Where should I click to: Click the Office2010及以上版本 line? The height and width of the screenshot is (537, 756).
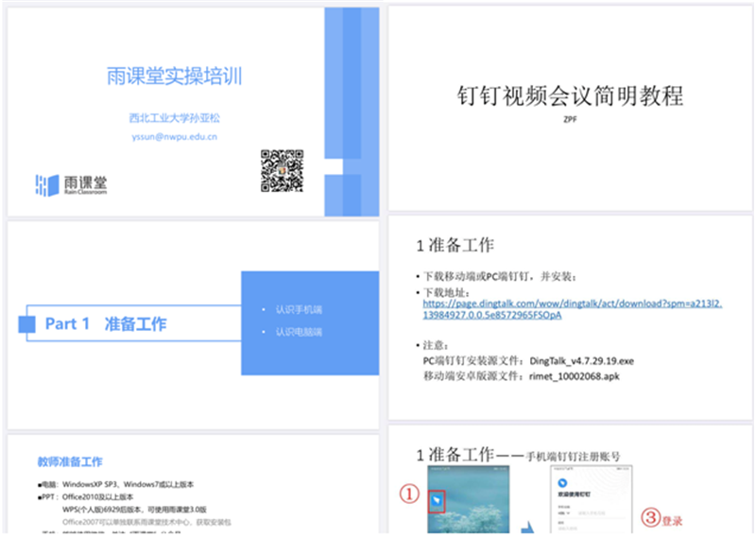(86, 496)
